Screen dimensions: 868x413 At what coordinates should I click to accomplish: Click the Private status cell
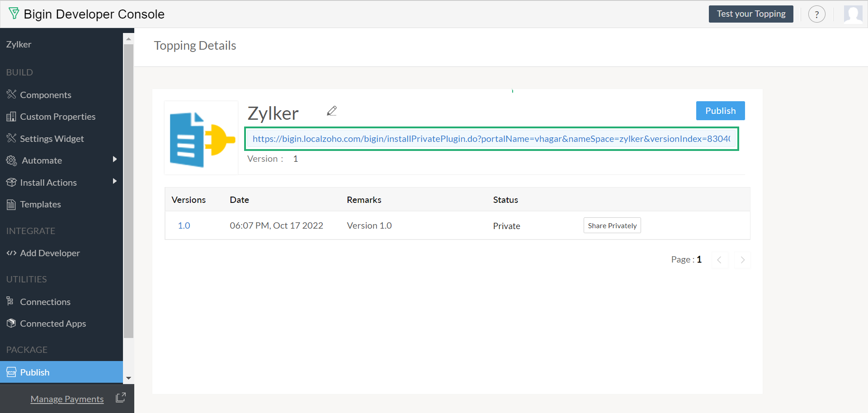[506, 226]
